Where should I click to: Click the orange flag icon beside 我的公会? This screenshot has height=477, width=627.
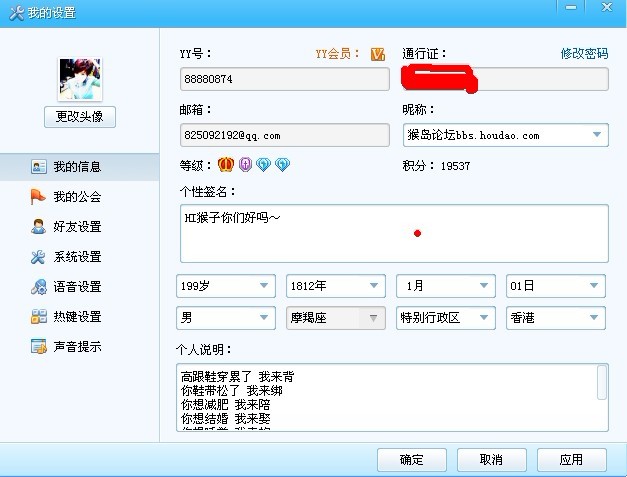(38, 196)
